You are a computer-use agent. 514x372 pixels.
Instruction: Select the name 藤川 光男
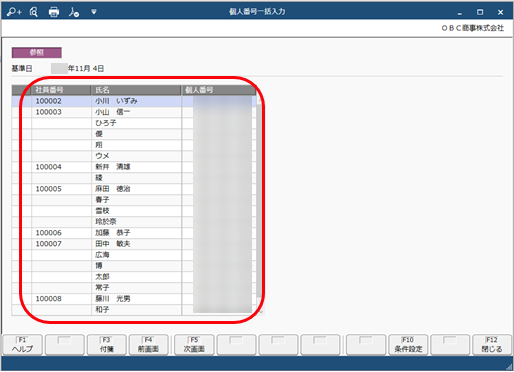click(113, 299)
